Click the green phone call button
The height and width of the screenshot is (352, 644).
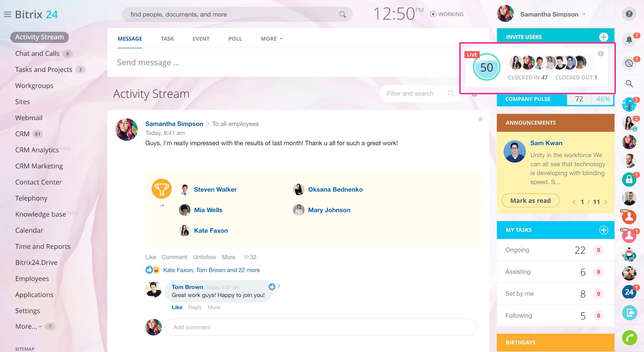point(629,338)
